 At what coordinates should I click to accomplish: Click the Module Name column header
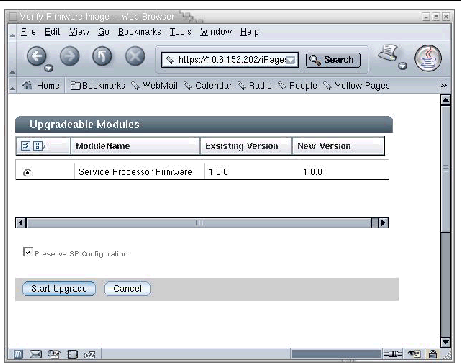point(135,146)
